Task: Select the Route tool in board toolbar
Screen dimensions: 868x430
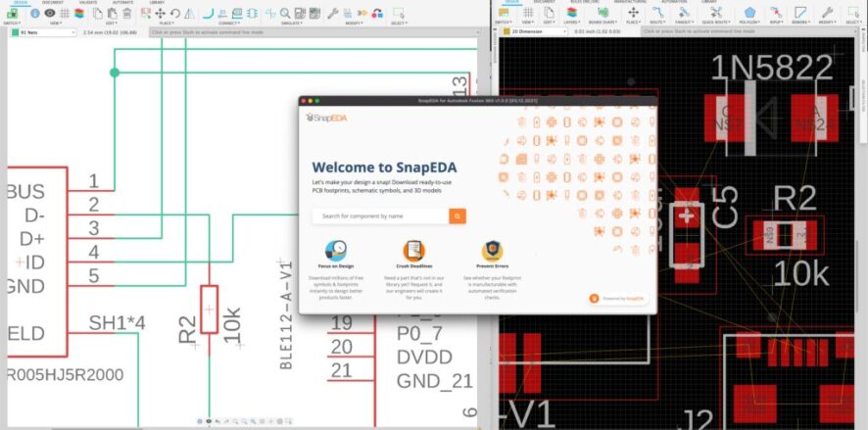Action: pos(657,12)
